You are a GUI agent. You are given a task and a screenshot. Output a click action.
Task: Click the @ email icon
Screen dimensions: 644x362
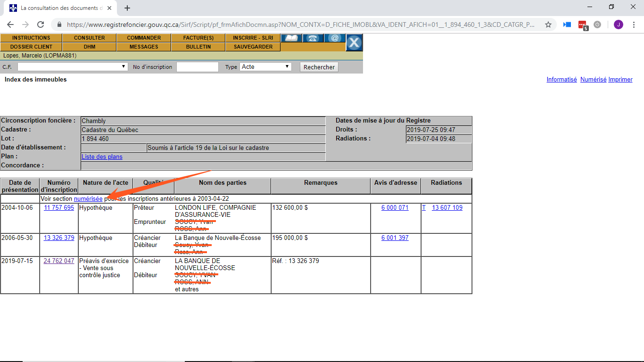point(334,38)
